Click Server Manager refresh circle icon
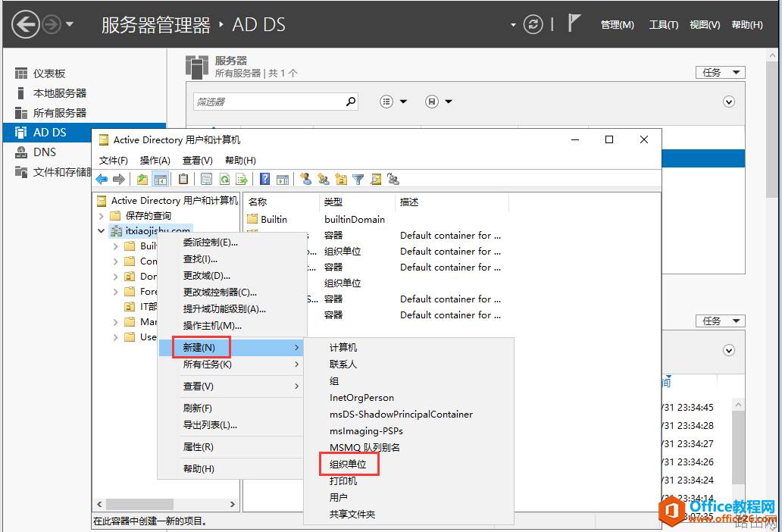Screen dimensions: 782x532 click(533, 24)
